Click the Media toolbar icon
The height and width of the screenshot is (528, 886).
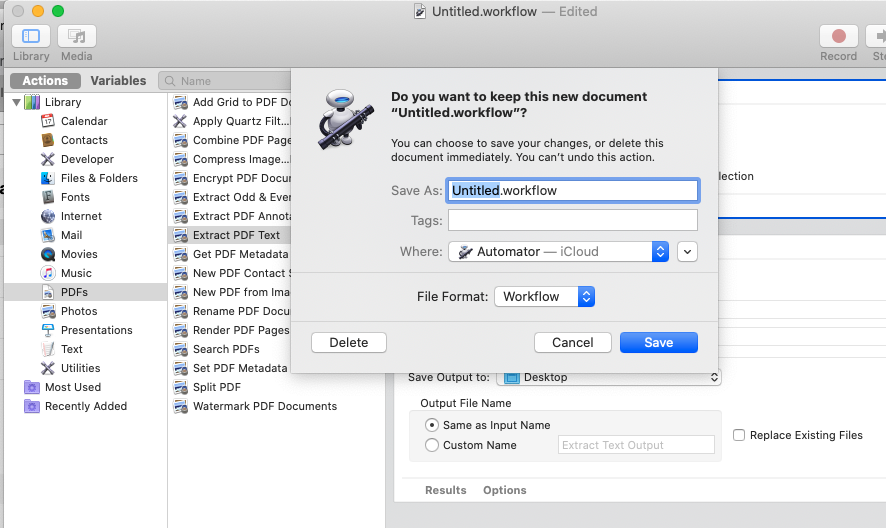click(x=76, y=37)
